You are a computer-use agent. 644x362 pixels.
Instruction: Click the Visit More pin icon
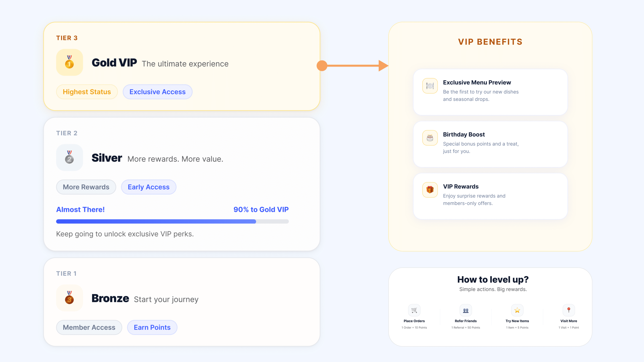[569, 310]
